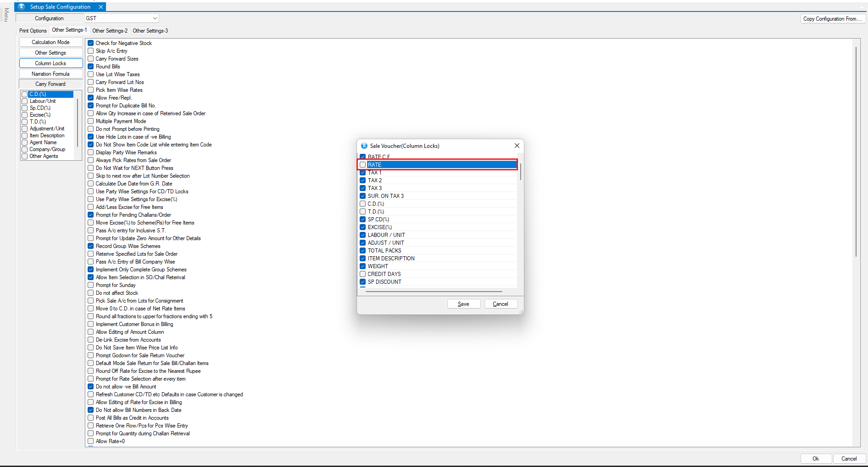
Task: Toggle the Round Bills checkbox
Action: click(91, 67)
